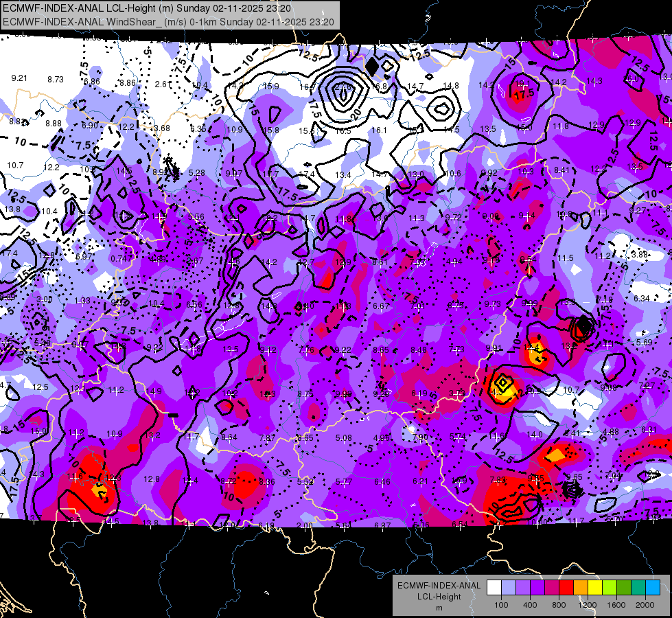Click the light lavender legend color swatch

[509, 588]
